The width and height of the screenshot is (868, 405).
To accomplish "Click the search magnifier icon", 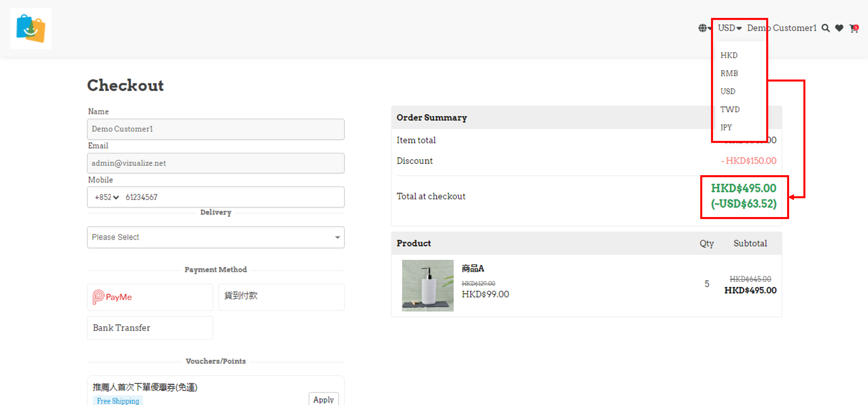I will [x=825, y=28].
